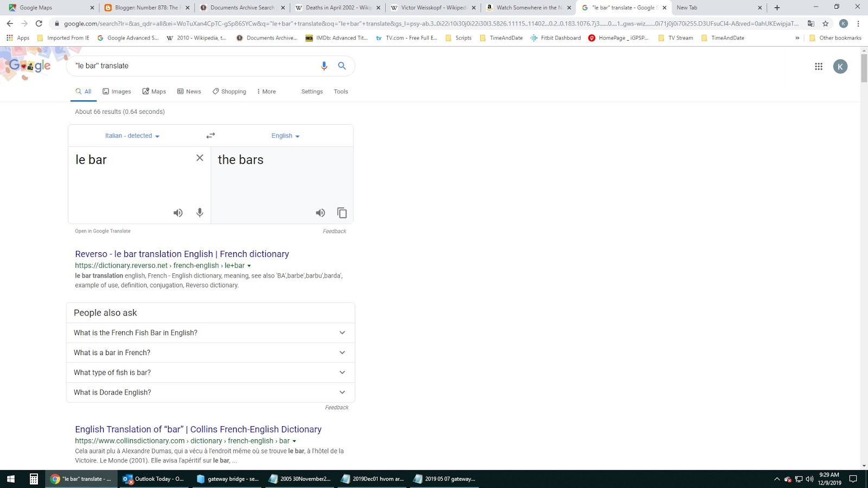Click the blue search magnifier button
The width and height of the screenshot is (868, 488).
coord(342,66)
